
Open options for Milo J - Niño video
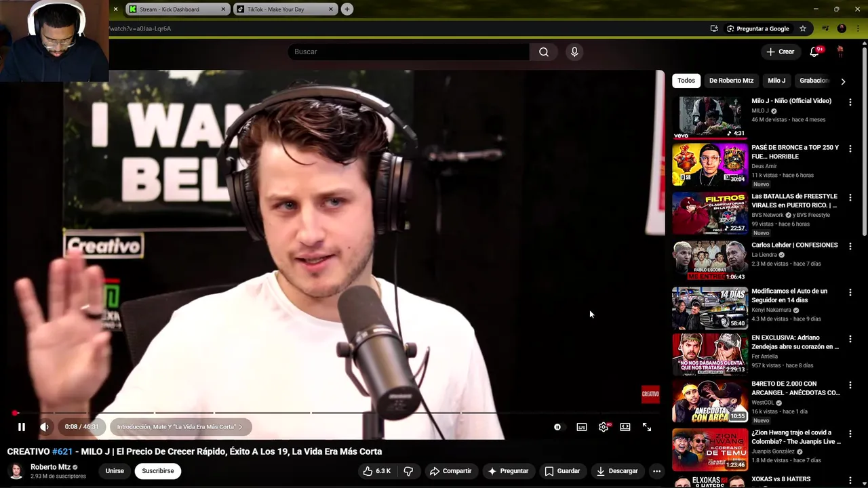click(x=850, y=102)
